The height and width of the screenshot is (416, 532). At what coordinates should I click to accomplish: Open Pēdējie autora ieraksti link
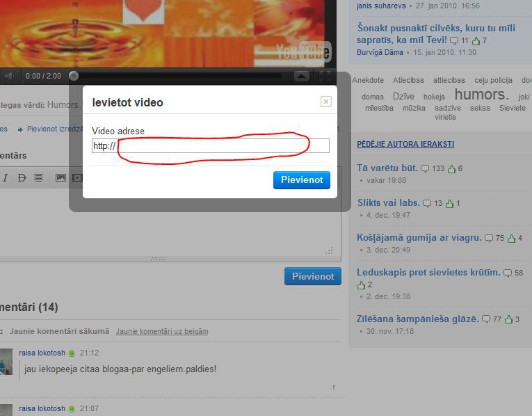click(x=405, y=144)
